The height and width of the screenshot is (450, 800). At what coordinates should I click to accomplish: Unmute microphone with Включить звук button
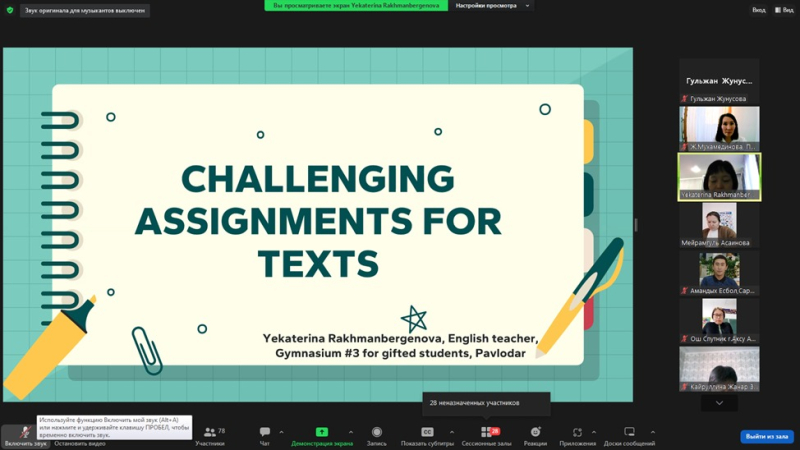point(22,434)
